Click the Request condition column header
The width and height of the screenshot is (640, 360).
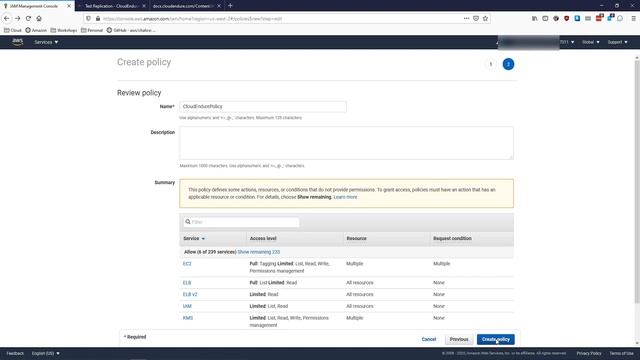pyautogui.click(x=452, y=238)
